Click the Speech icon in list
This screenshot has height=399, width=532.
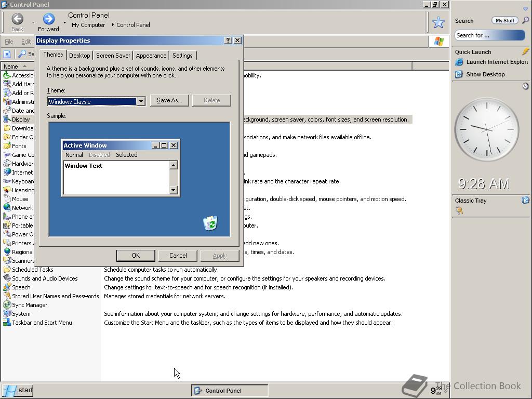(x=7, y=287)
